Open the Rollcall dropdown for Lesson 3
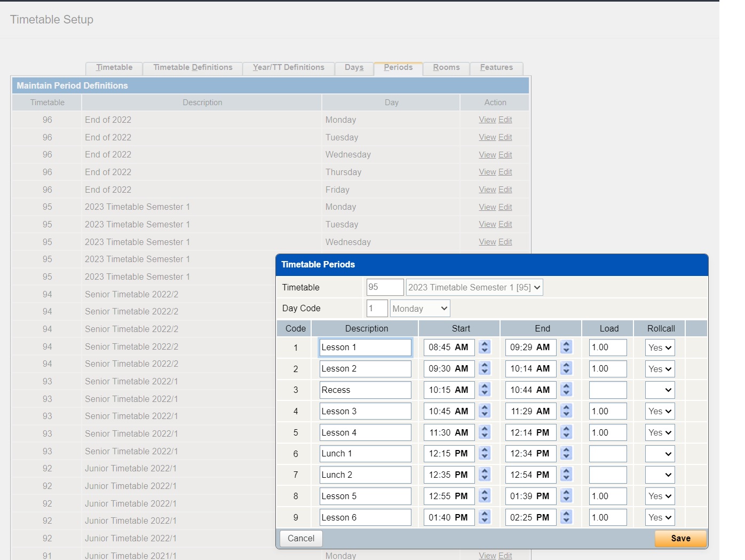This screenshot has height=560, width=745. [x=660, y=411]
